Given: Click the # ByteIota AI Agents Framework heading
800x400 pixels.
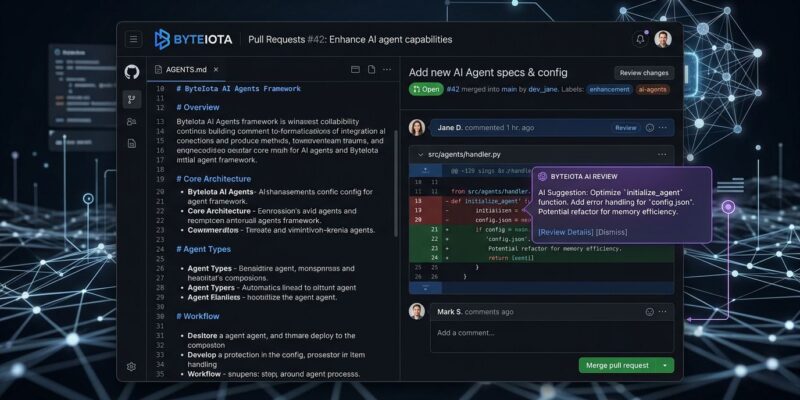Looking at the screenshot, I should click(x=238, y=89).
